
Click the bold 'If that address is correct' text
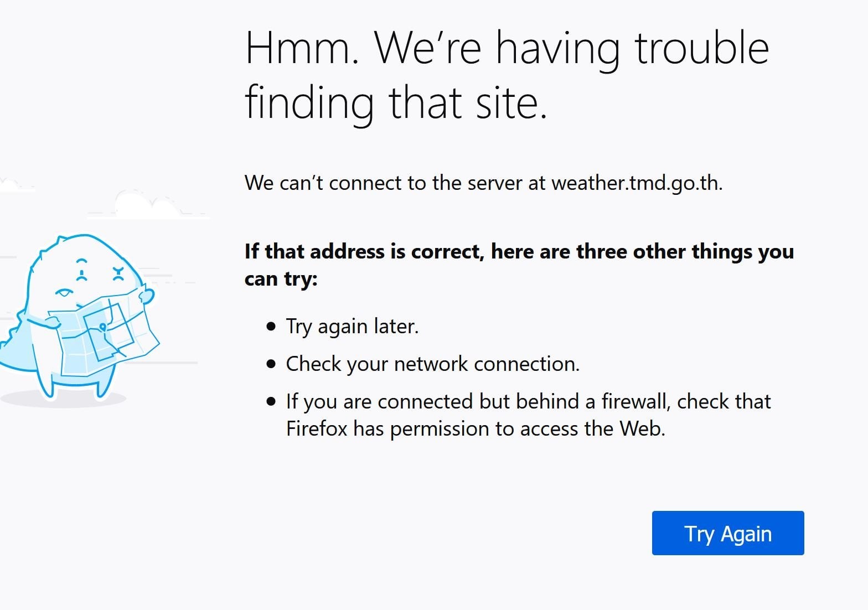click(364, 252)
